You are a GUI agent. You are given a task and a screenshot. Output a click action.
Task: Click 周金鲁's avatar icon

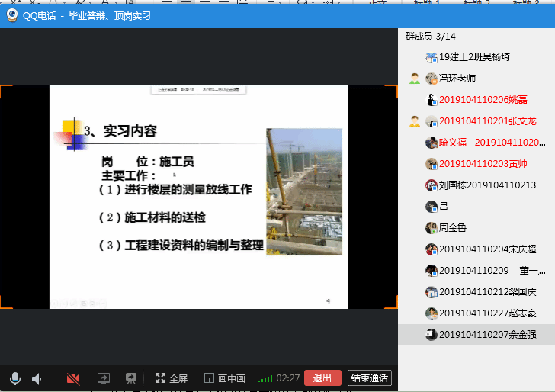(431, 228)
